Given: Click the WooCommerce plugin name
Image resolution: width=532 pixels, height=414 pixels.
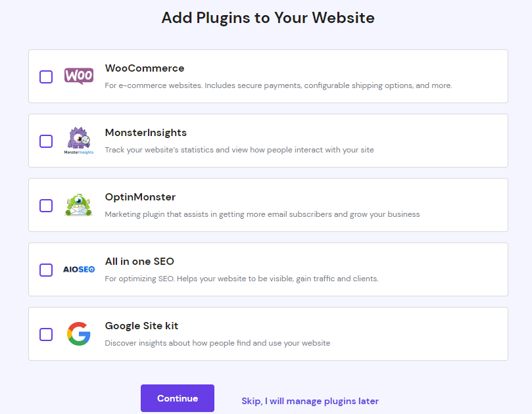Looking at the screenshot, I should (144, 68).
